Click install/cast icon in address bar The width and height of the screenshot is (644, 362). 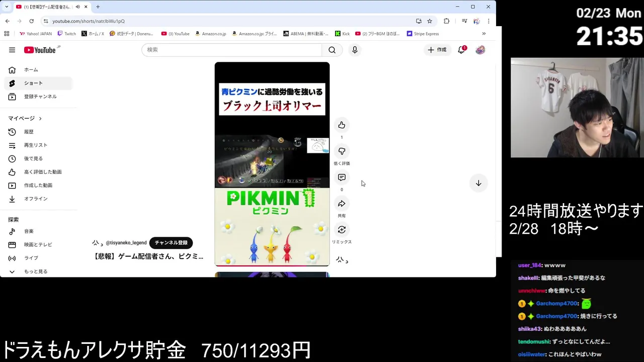[x=419, y=21]
